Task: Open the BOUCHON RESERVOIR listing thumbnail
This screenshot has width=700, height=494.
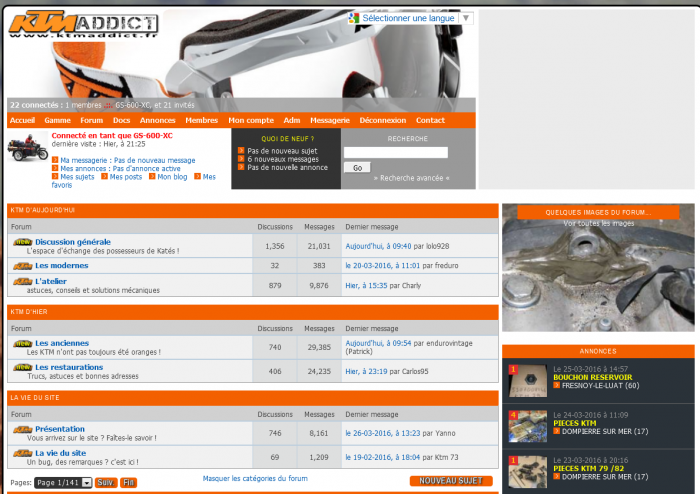Action: (x=527, y=381)
